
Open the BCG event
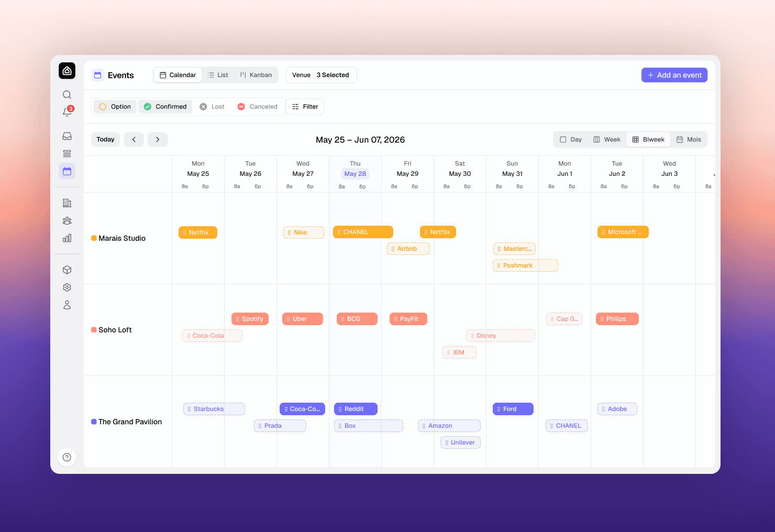[x=357, y=319]
